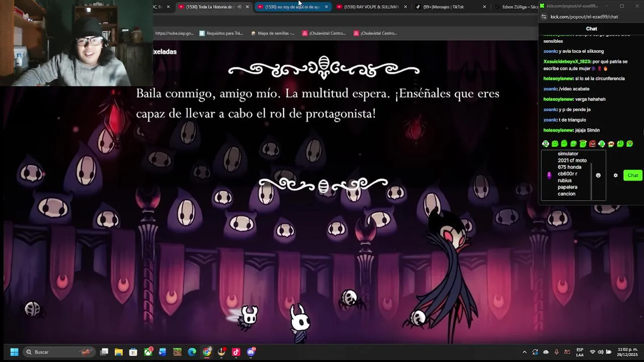
Task: Launch Microsoft Store from the taskbar
Action: 133,352
